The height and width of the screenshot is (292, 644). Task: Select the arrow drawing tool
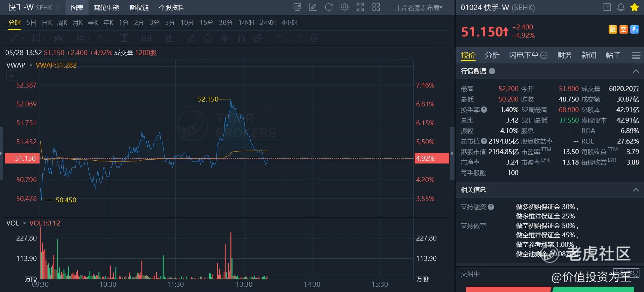(102, 38)
